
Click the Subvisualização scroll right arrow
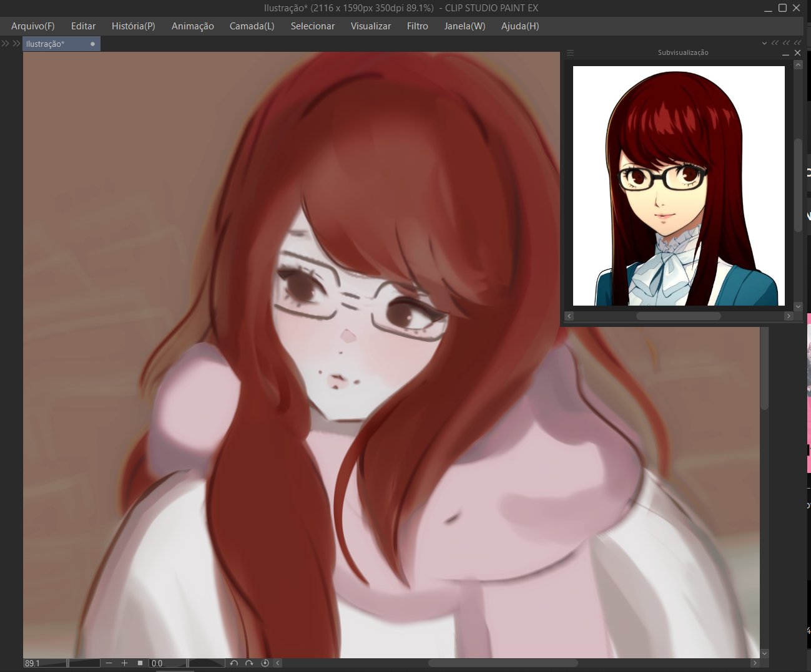click(789, 316)
